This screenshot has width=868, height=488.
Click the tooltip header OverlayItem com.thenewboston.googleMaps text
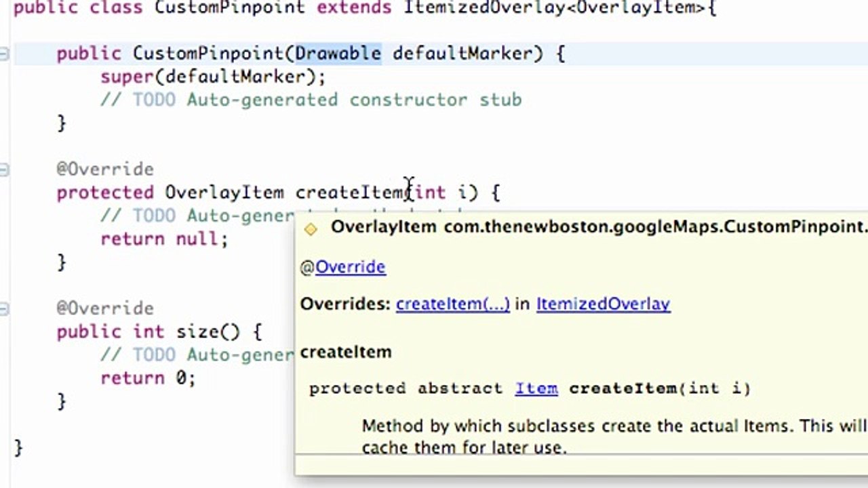(599, 227)
